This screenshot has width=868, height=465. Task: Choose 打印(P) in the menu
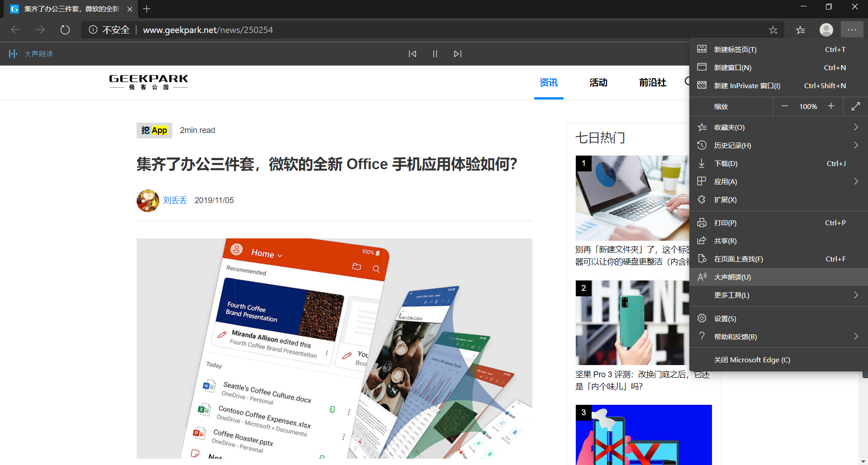coord(778,223)
